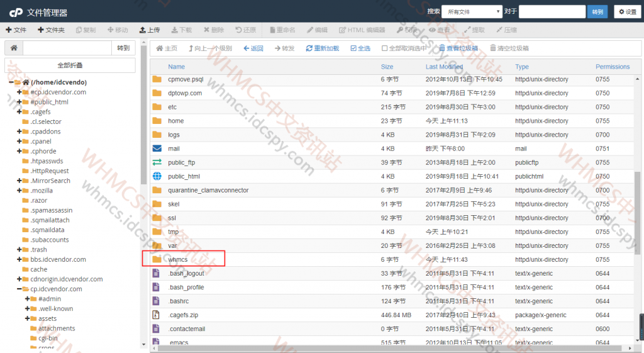Click the home icon beside the path field

(x=14, y=48)
